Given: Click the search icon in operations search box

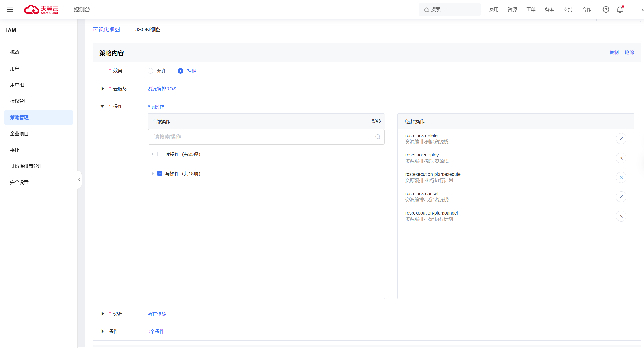Looking at the screenshot, I should [x=378, y=137].
